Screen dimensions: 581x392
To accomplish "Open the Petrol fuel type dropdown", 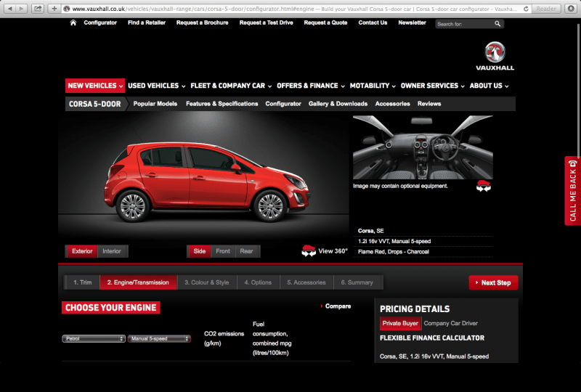I will coord(94,339).
